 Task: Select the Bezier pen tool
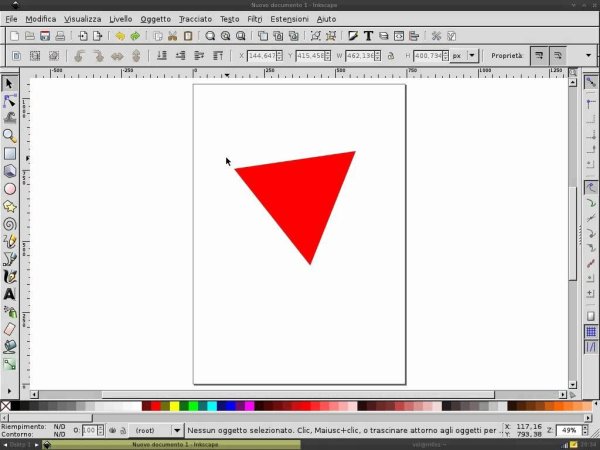(x=9, y=259)
